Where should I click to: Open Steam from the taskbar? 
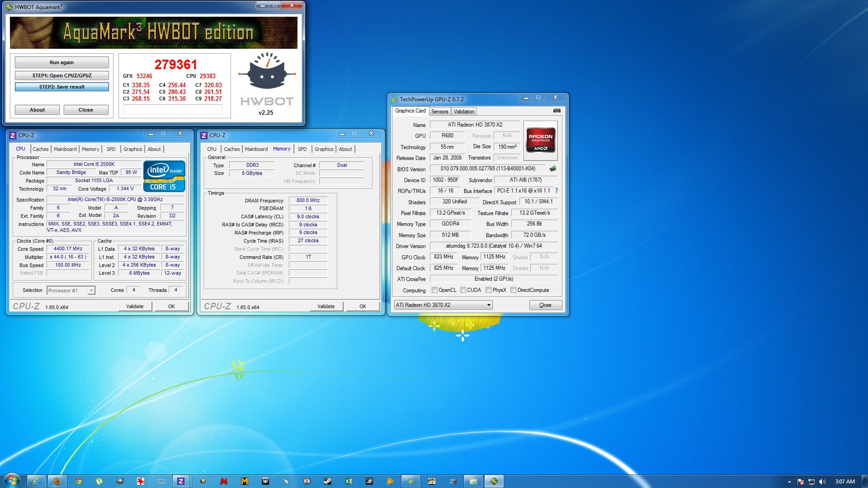pyautogui.click(x=328, y=481)
